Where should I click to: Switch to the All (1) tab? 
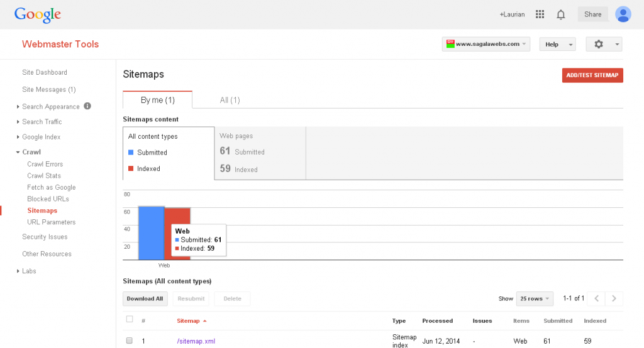tap(230, 100)
